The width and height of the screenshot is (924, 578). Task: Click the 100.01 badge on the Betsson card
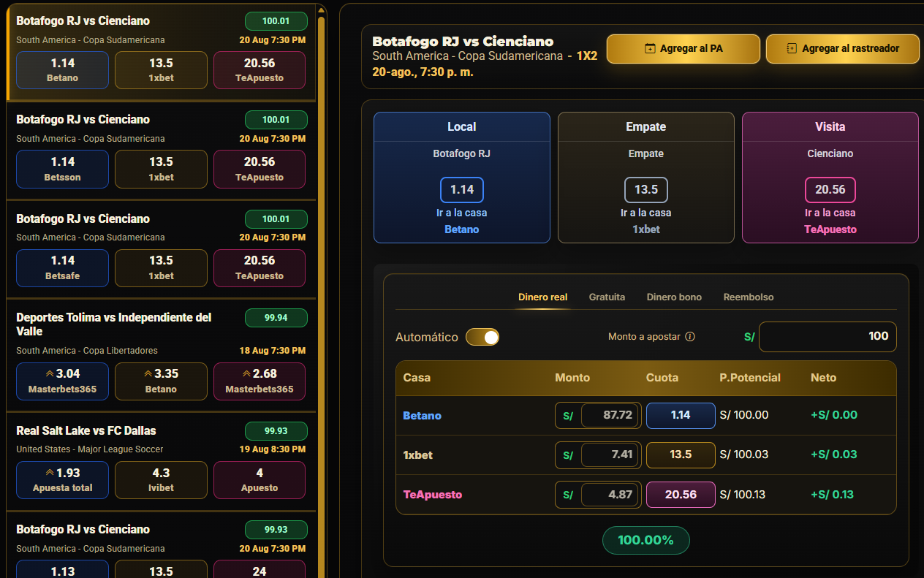pyautogui.click(x=276, y=120)
